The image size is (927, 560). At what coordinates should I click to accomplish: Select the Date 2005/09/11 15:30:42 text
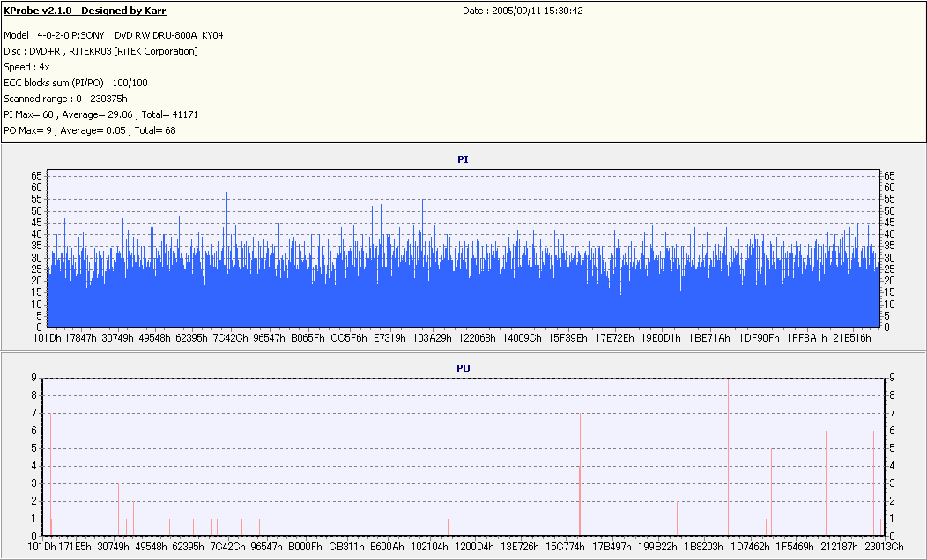(x=523, y=11)
